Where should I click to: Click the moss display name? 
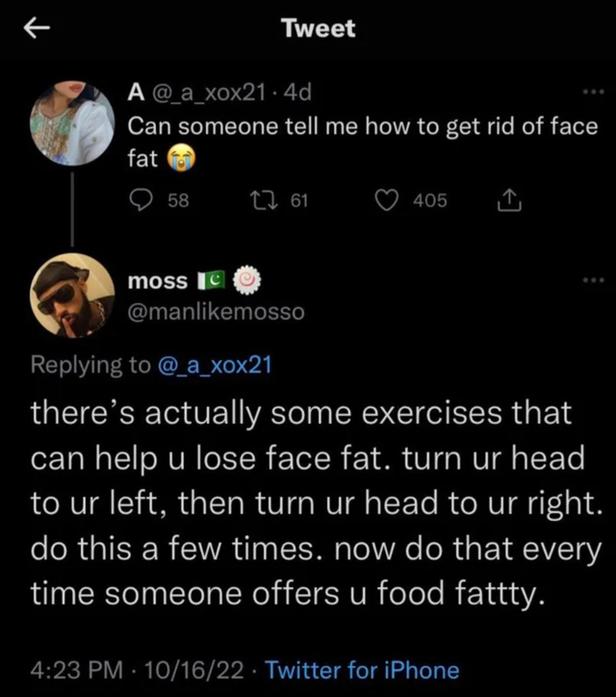(157, 281)
